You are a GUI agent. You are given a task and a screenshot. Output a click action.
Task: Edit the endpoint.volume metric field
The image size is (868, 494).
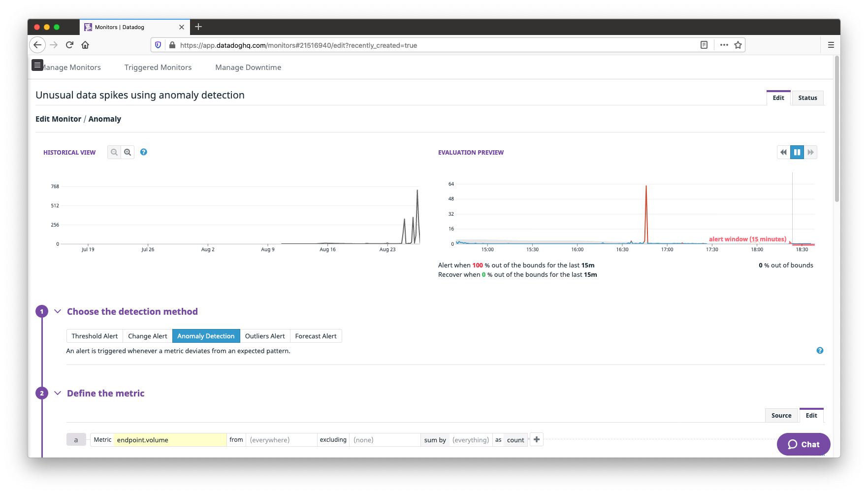click(x=169, y=439)
